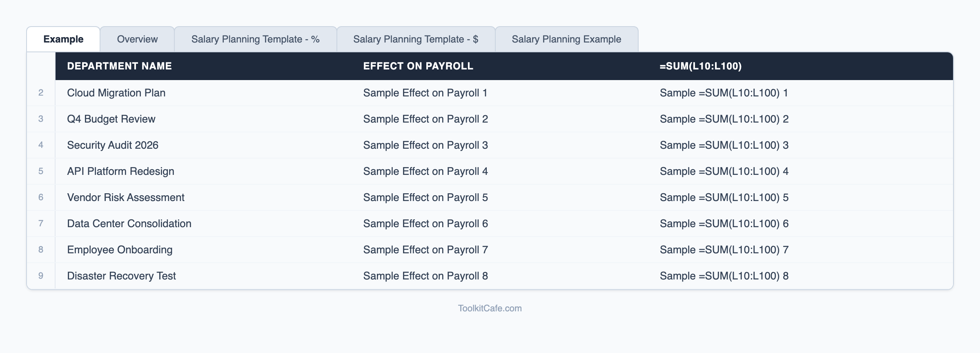Click the =SUM(L10:L100) column header
Image resolution: width=980 pixels, height=353 pixels.
[x=701, y=66]
